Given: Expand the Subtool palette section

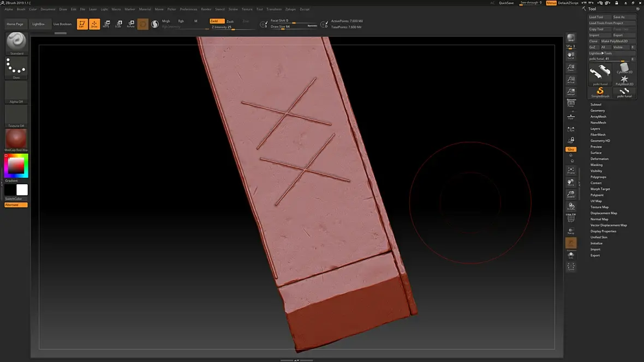Looking at the screenshot, I should pyautogui.click(x=596, y=105).
